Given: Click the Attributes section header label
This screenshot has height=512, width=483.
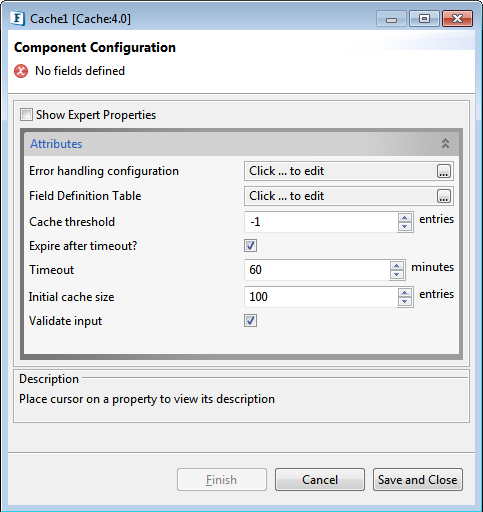Looking at the screenshot, I should click(x=56, y=144).
